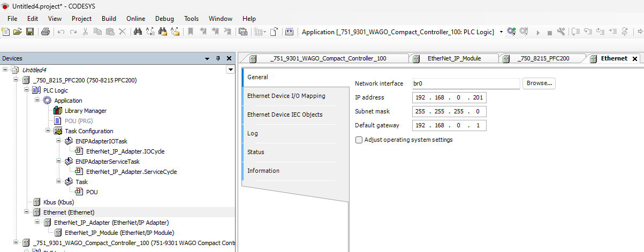The height and width of the screenshot is (252, 644).
Task: Click the Subnet mask field
Action: 449,111
